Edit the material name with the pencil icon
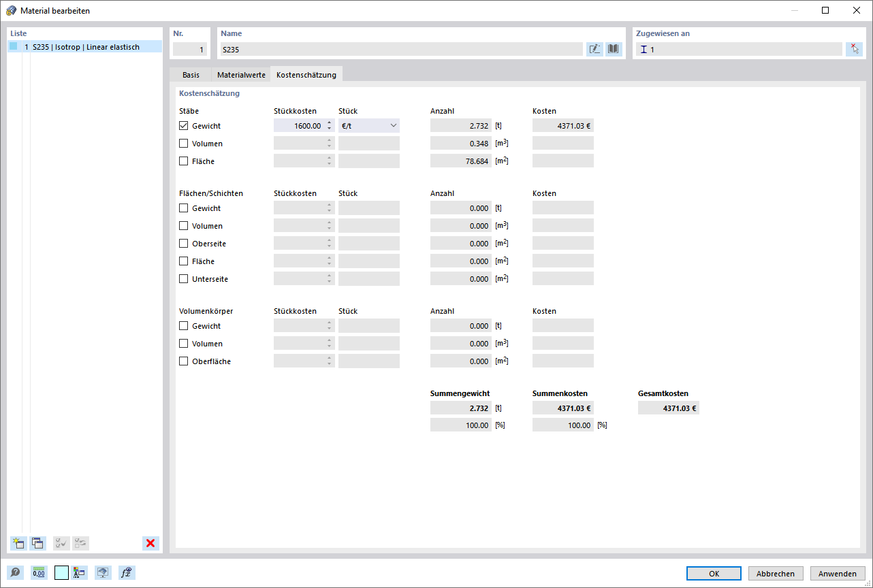Image resolution: width=873 pixels, height=588 pixels. tap(594, 49)
